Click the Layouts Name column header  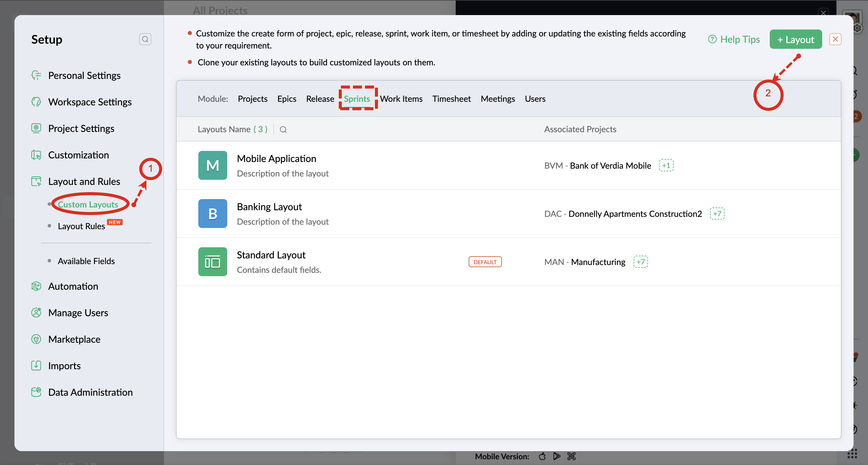point(232,129)
